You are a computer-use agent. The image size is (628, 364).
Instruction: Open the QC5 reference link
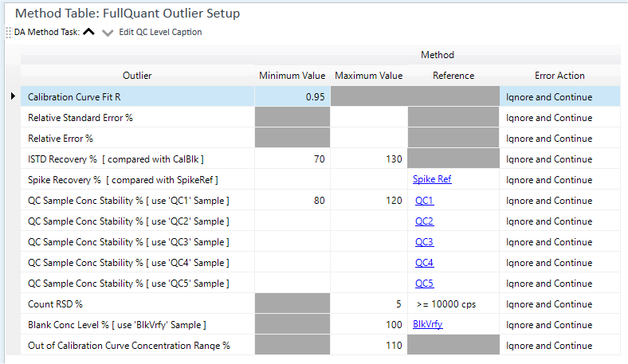click(x=424, y=283)
